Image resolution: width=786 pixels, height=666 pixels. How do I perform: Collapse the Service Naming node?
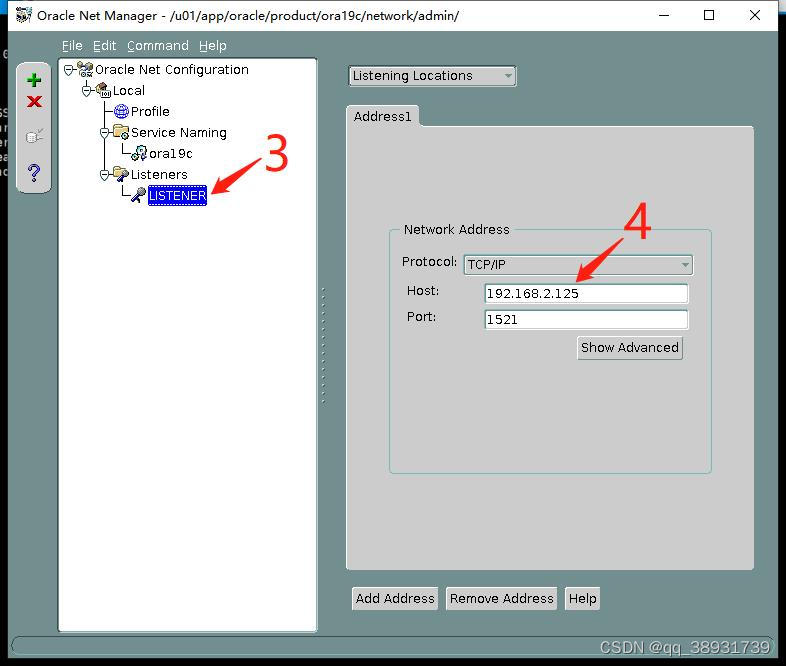click(104, 133)
